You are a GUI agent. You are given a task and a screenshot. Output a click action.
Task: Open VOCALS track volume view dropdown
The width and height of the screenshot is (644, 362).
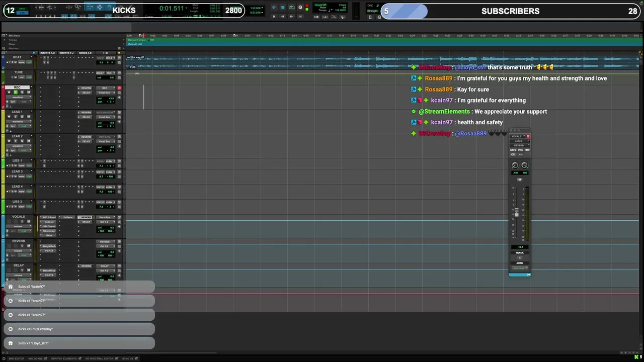point(19,226)
